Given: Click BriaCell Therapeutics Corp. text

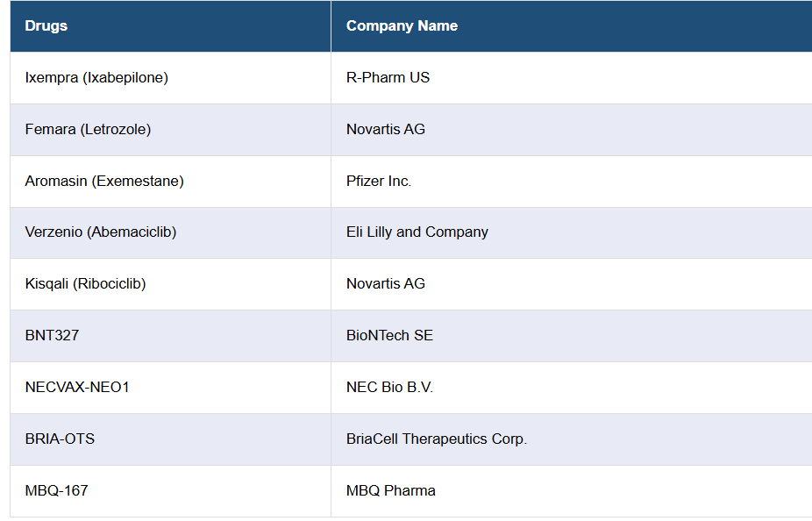Looking at the screenshot, I should [437, 439].
